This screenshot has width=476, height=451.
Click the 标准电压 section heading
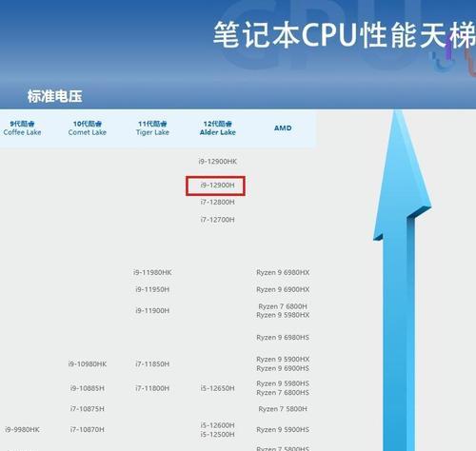[x=54, y=96]
